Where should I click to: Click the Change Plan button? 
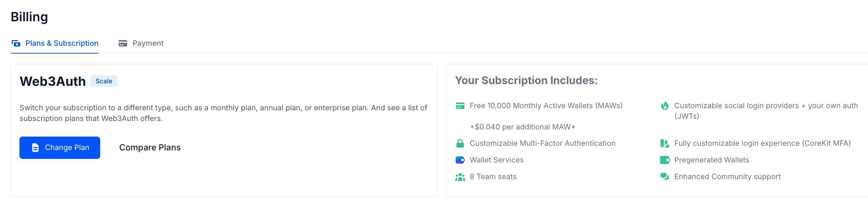[60, 148]
